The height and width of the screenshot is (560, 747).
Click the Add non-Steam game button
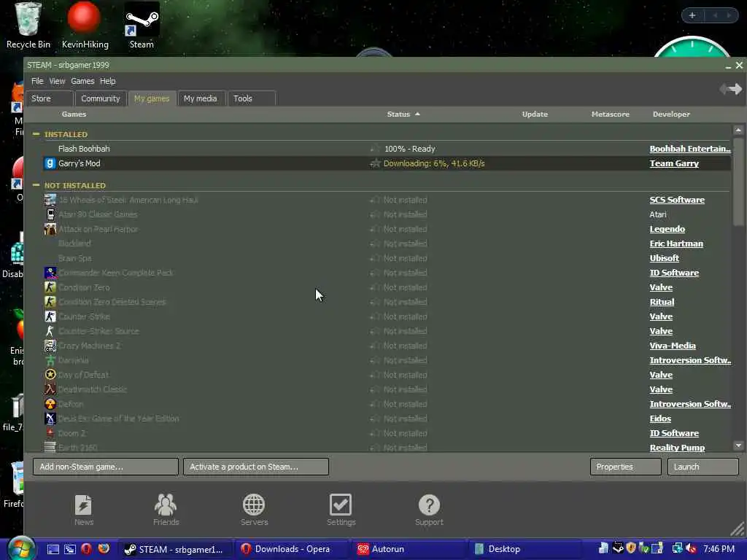pyautogui.click(x=106, y=467)
